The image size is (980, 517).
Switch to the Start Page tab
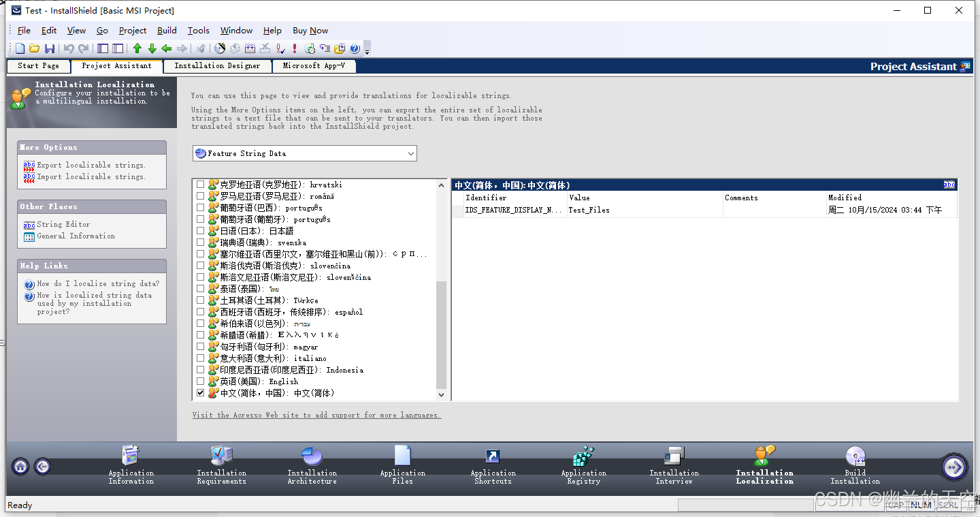click(x=38, y=66)
